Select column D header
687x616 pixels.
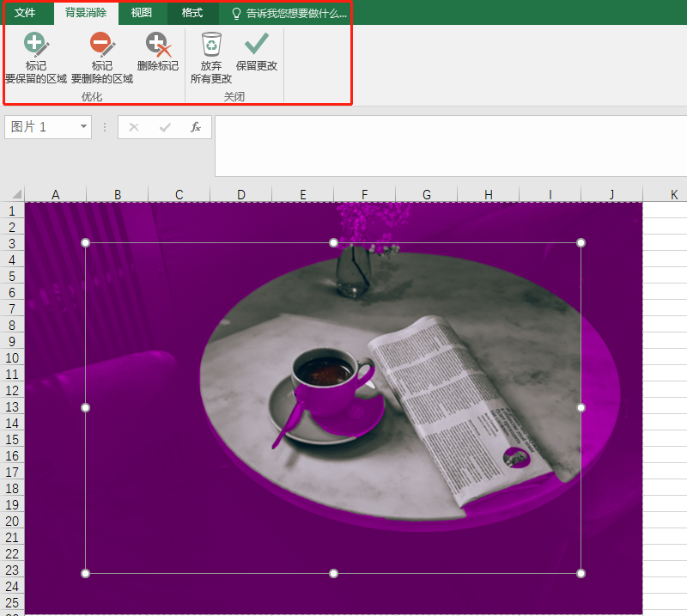point(241,194)
